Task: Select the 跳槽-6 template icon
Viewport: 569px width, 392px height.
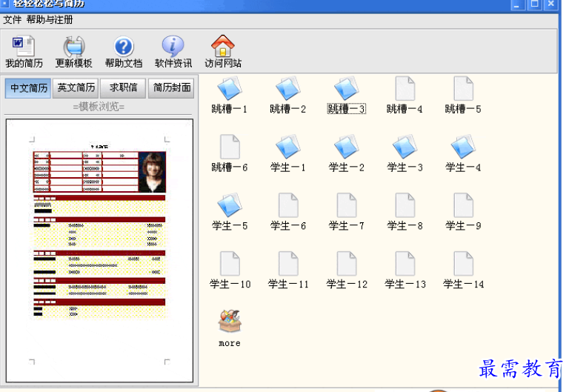Action: 230,147
